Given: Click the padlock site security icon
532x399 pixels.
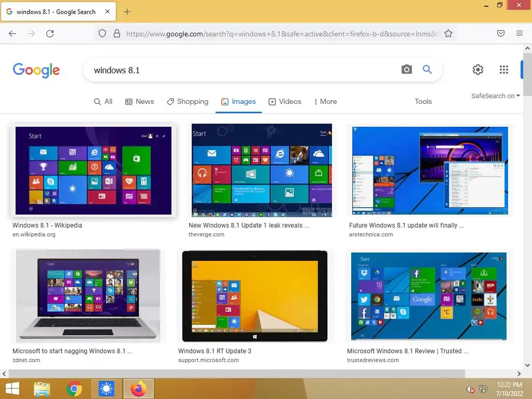Looking at the screenshot, I should click(117, 33).
